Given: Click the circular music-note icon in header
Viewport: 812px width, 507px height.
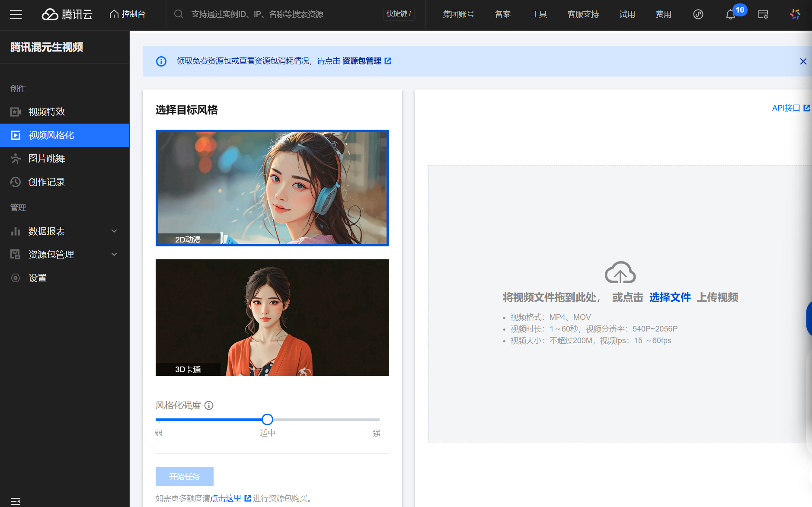Looking at the screenshot, I should pos(698,14).
